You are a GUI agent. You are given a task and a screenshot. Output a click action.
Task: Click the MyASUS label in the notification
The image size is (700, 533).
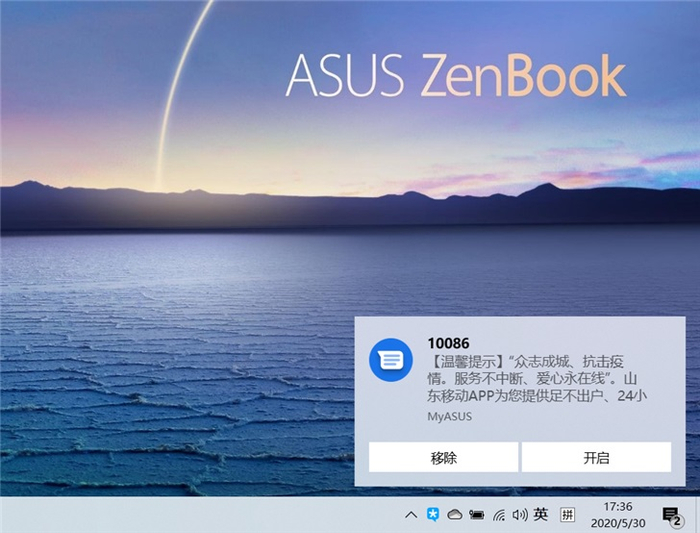pyautogui.click(x=450, y=416)
